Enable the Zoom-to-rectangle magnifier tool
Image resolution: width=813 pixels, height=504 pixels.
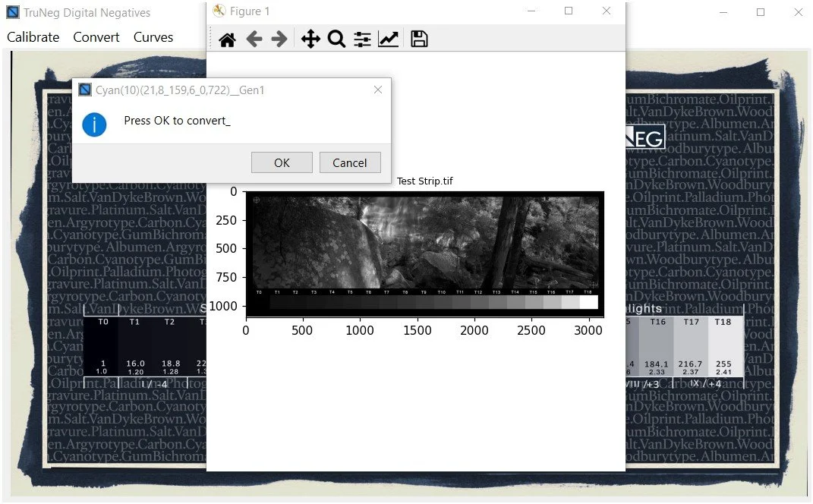pyautogui.click(x=337, y=39)
